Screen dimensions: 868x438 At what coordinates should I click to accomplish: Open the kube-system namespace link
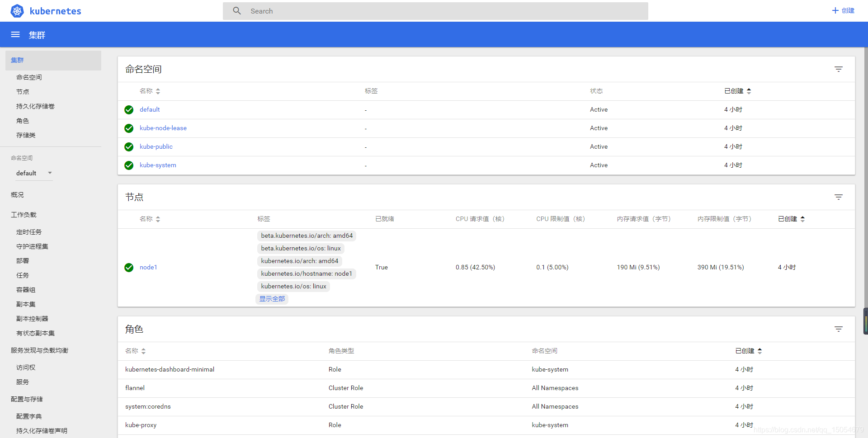click(x=158, y=165)
